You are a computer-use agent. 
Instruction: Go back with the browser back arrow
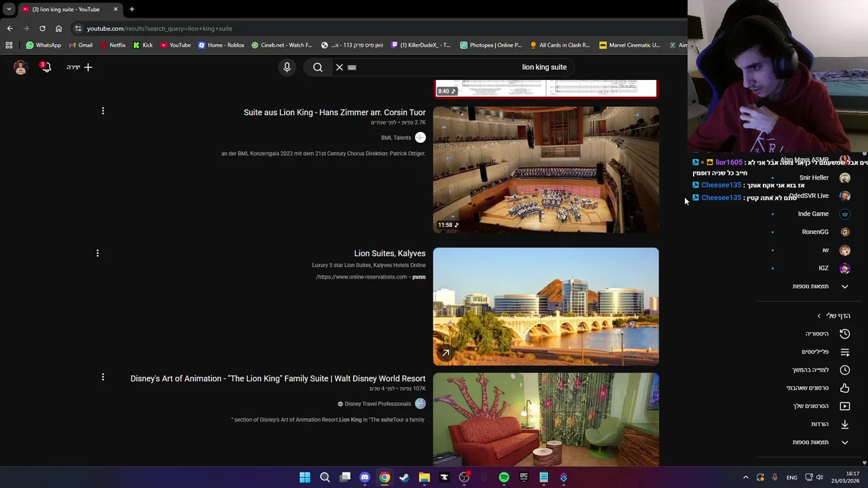9,28
